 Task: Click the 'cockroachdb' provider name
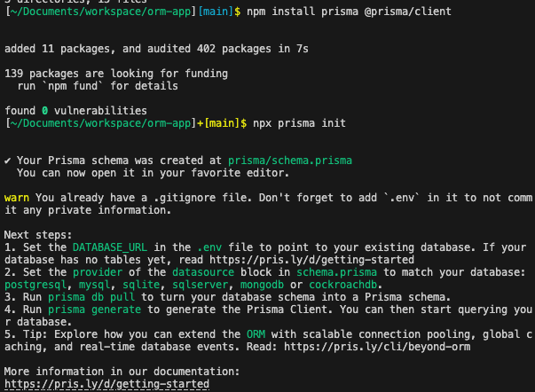[x=342, y=285]
